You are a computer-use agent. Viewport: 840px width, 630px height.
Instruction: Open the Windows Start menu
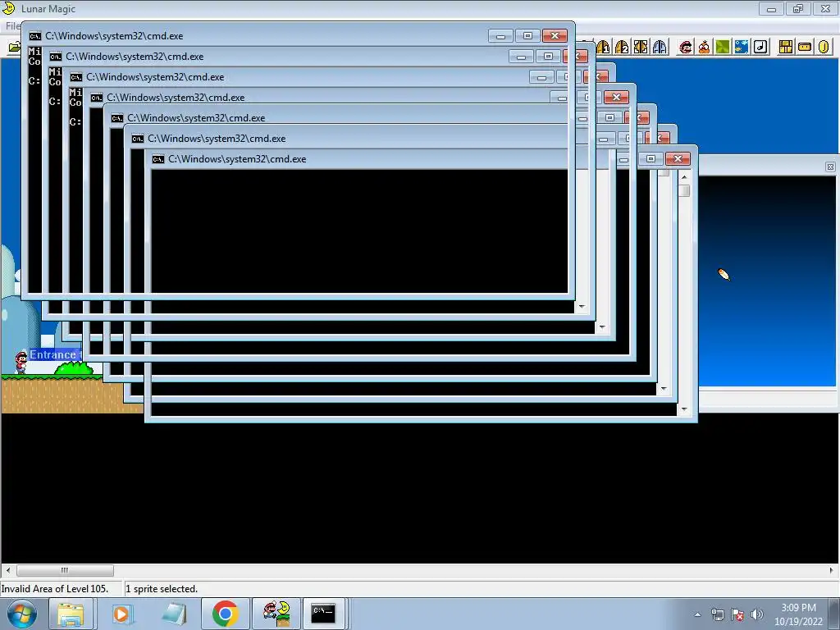pyautogui.click(x=22, y=614)
